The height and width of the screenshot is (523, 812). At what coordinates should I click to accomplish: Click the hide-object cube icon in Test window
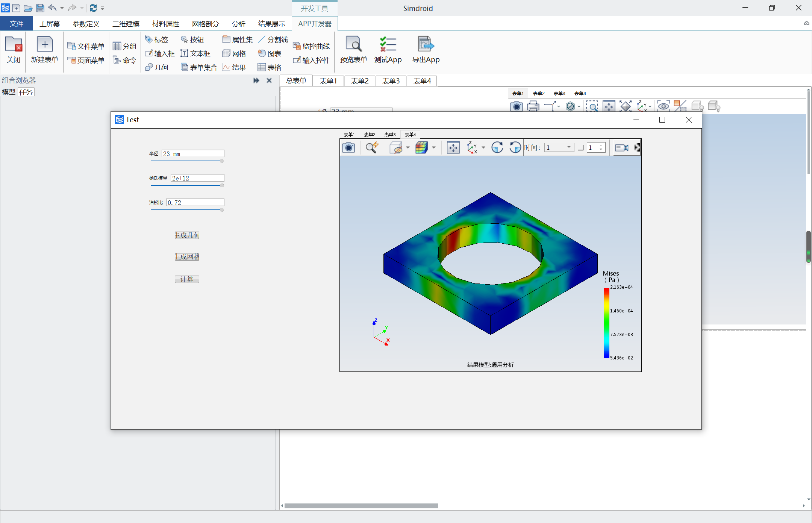(396, 148)
